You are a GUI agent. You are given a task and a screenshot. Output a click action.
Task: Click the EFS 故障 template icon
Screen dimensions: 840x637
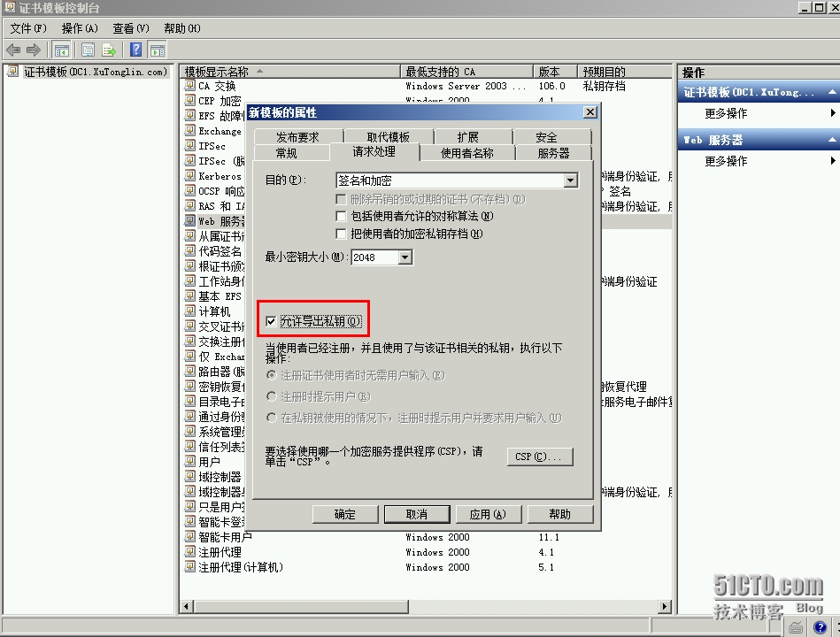click(189, 116)
